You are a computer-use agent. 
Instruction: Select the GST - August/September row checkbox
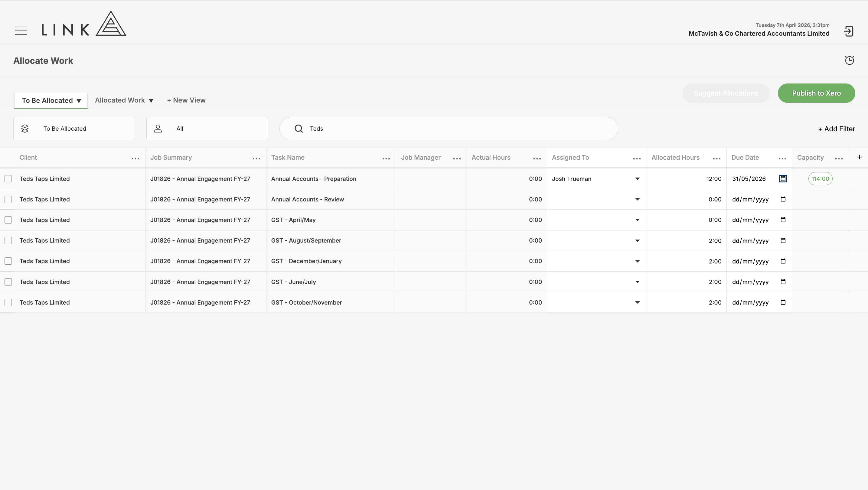point(8,241)
